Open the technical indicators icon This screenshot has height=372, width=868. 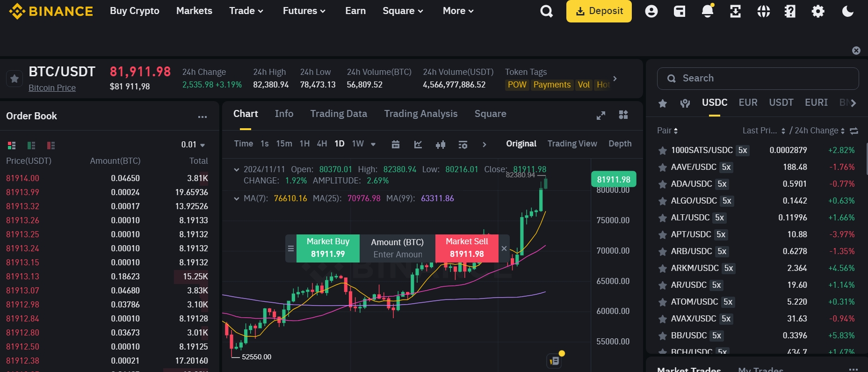[418, 144]
